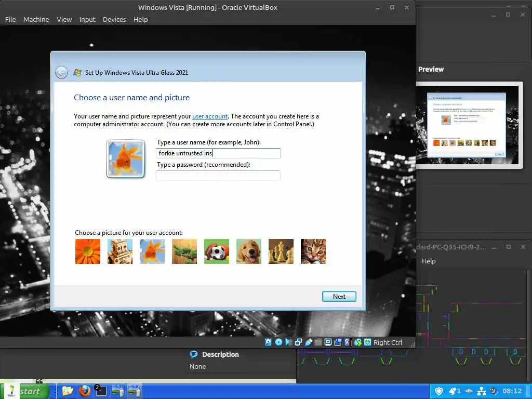
Task: Click the recording indicator icon in VirtualBox status bar
Action: click(x=338, y=342)
